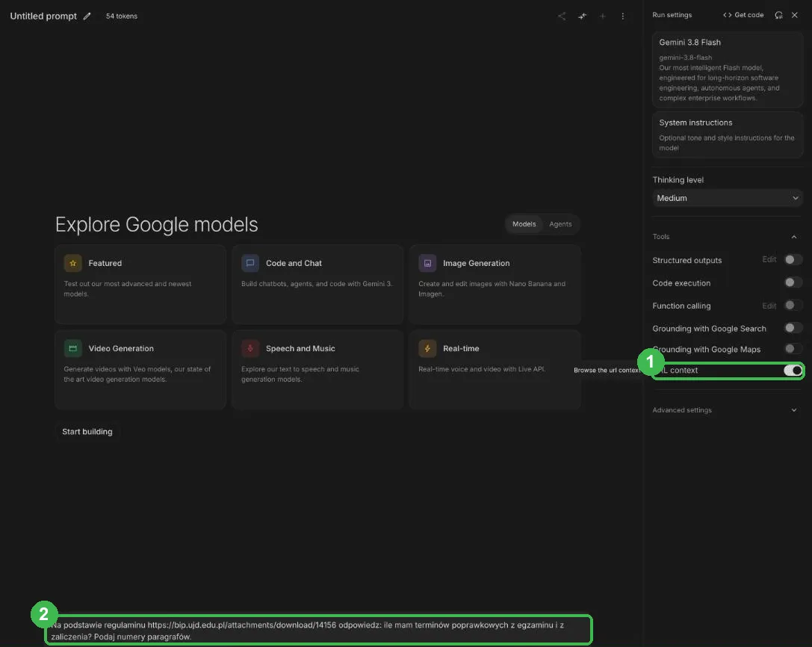Click the pencil icon to rename prompt
This screenshot has width=812, height=647.
point(87,16)
